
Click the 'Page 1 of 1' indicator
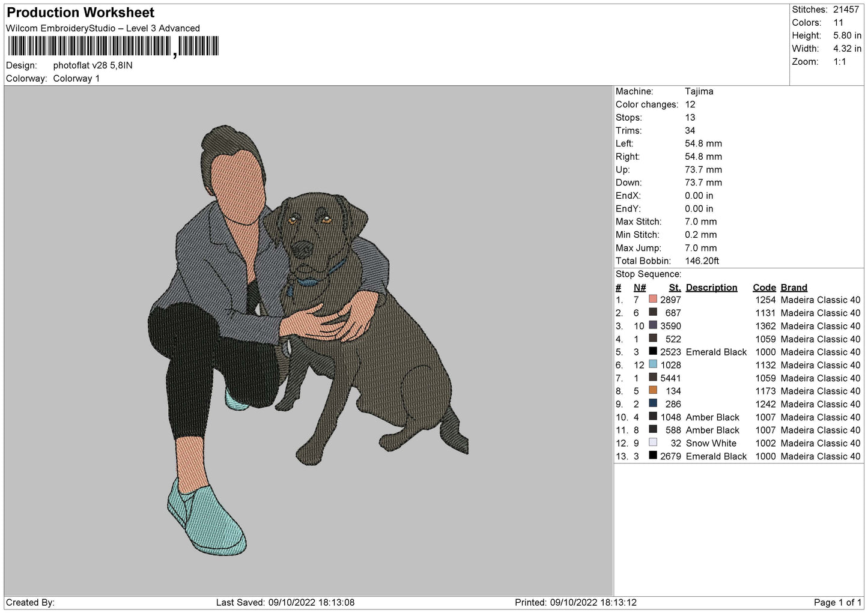pyautogui.click(x=837, y=603)
